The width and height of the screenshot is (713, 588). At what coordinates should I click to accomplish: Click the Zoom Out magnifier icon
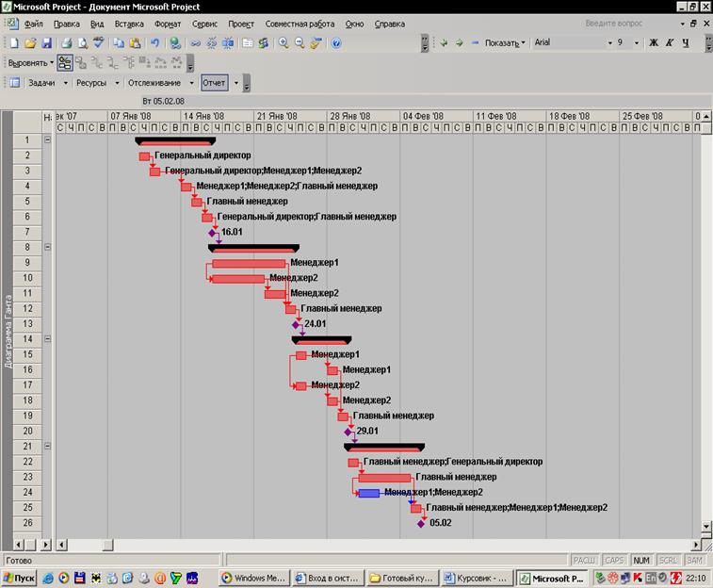(300, 43)
